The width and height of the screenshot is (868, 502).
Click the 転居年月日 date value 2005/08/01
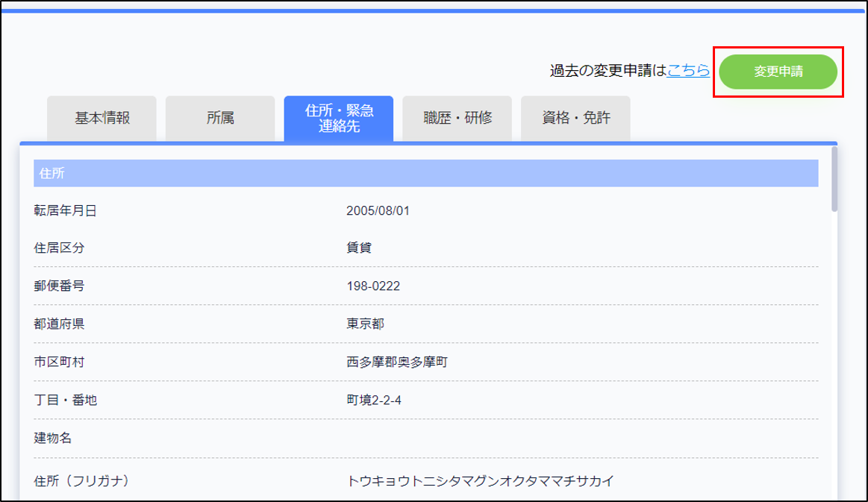tap(378, 210)
